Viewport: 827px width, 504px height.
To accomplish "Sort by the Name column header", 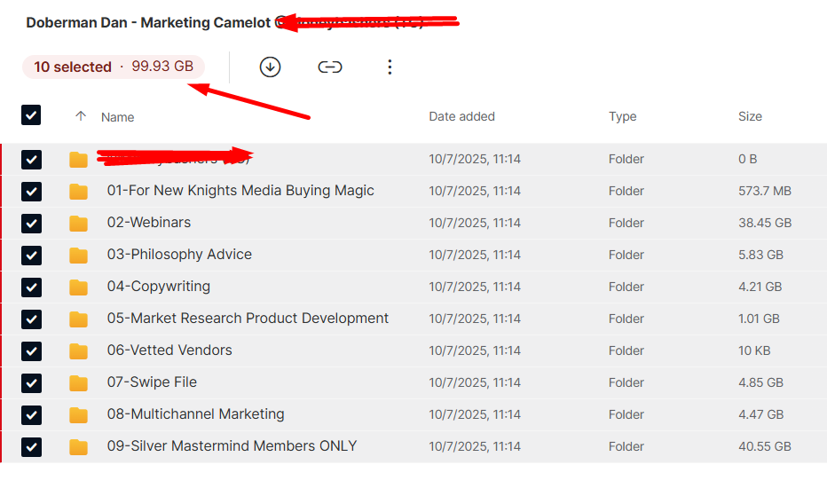I will [x=117, y=117].
